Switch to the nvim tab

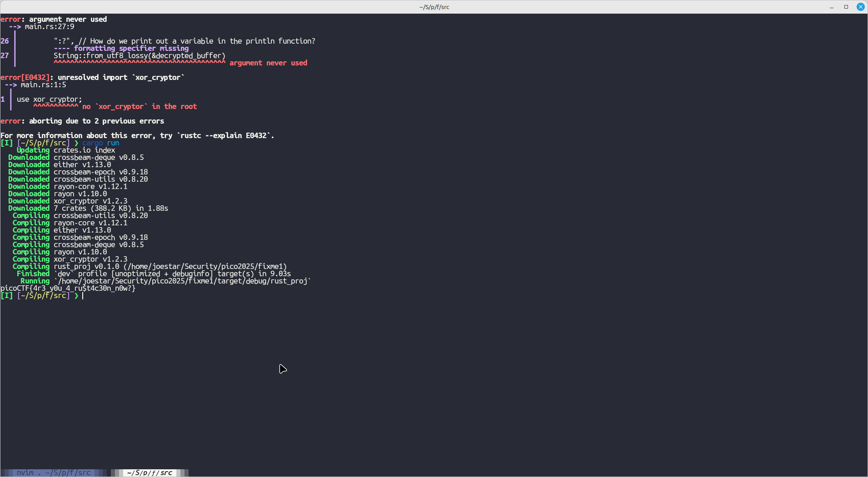click(53, 472)
